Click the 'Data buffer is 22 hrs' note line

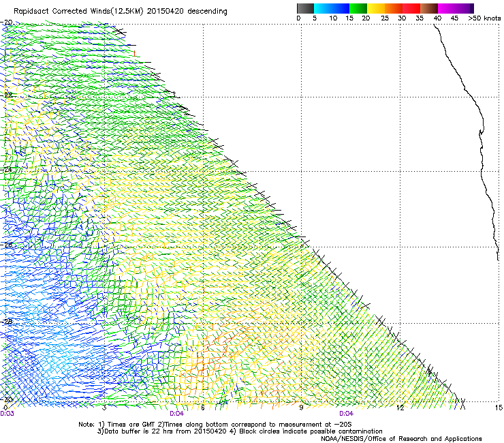tap(240, 431)
